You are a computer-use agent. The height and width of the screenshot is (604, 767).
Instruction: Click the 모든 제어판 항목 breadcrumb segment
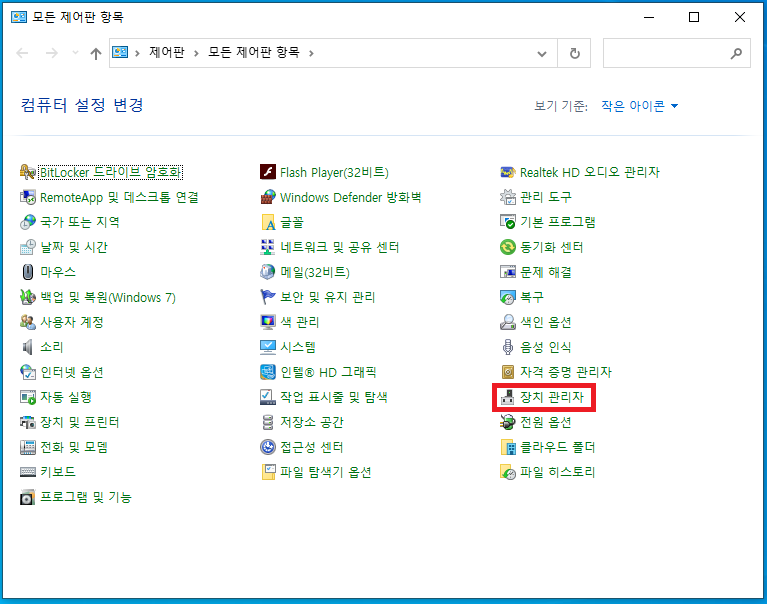254,52
